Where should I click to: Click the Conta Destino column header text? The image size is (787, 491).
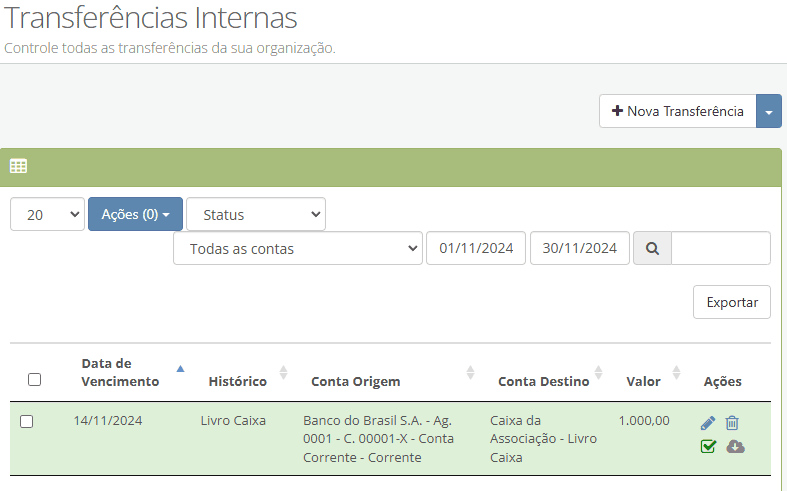pyautogui.click(x=543, y=382)
